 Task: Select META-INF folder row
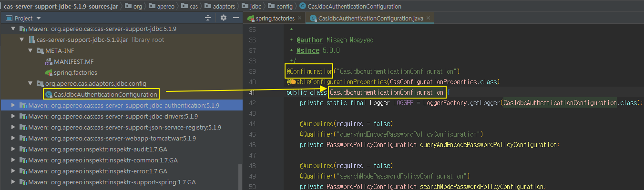click(x=121, y=50)
